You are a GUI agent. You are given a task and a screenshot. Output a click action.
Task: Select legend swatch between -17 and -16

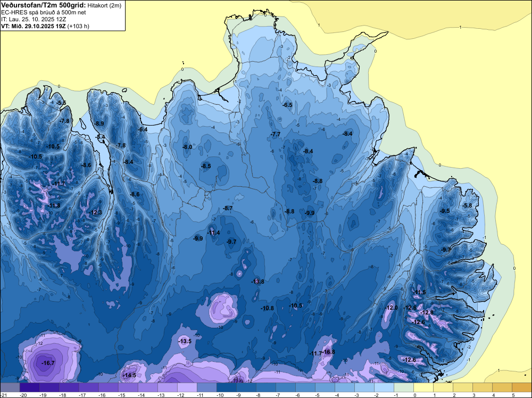[88, 387]
